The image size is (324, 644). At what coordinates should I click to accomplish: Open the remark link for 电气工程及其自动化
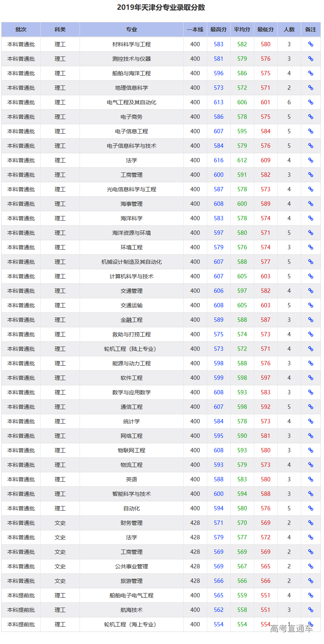coord(310,102)
